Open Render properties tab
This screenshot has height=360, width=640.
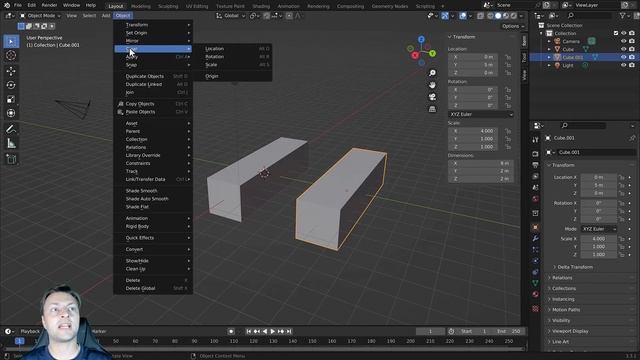point(536,154)
